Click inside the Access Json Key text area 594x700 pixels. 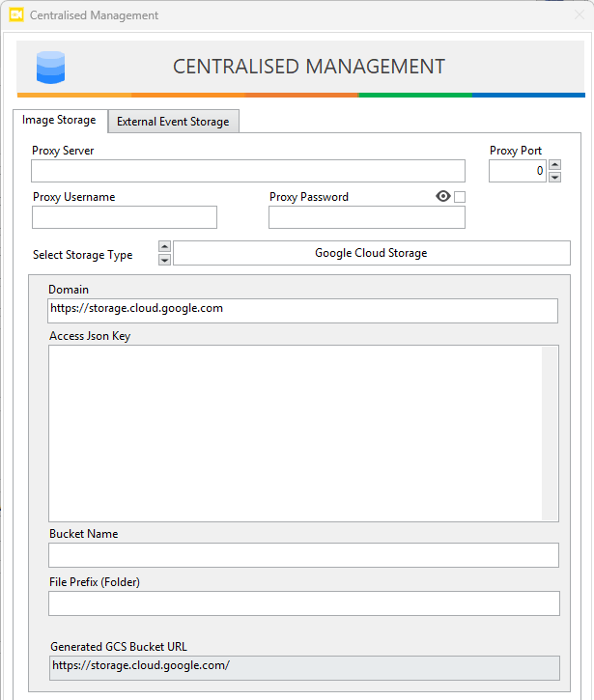[295, 433]
